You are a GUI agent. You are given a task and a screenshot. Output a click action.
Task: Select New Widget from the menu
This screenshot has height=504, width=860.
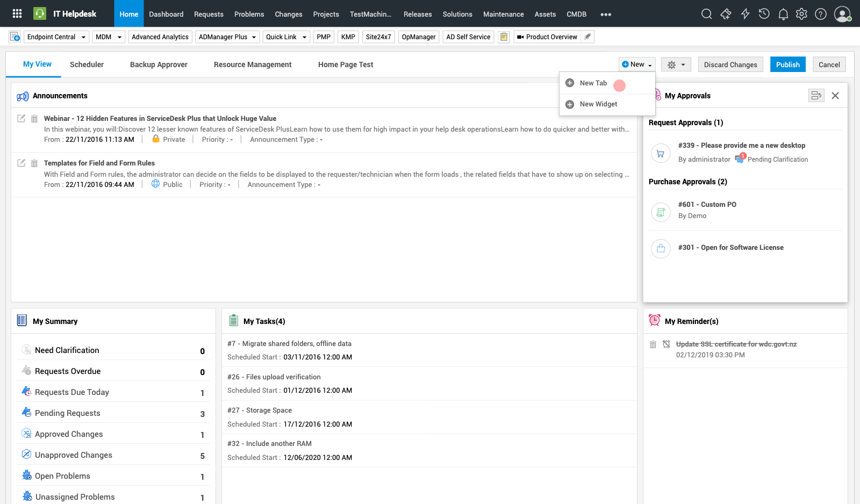point(598,104)
